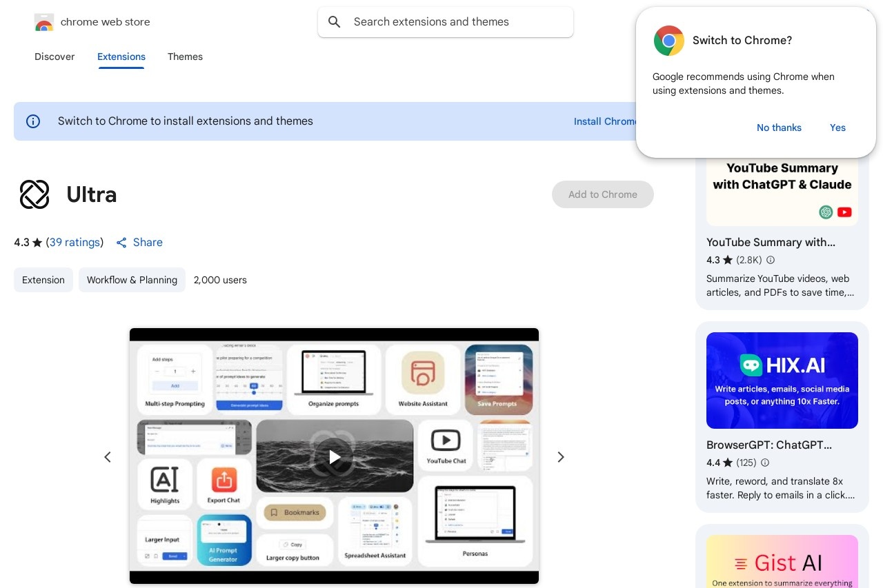The height and width of the screenshot is (588, 883).
Task: Select the Extension category chip
Action: click(43, 280)
